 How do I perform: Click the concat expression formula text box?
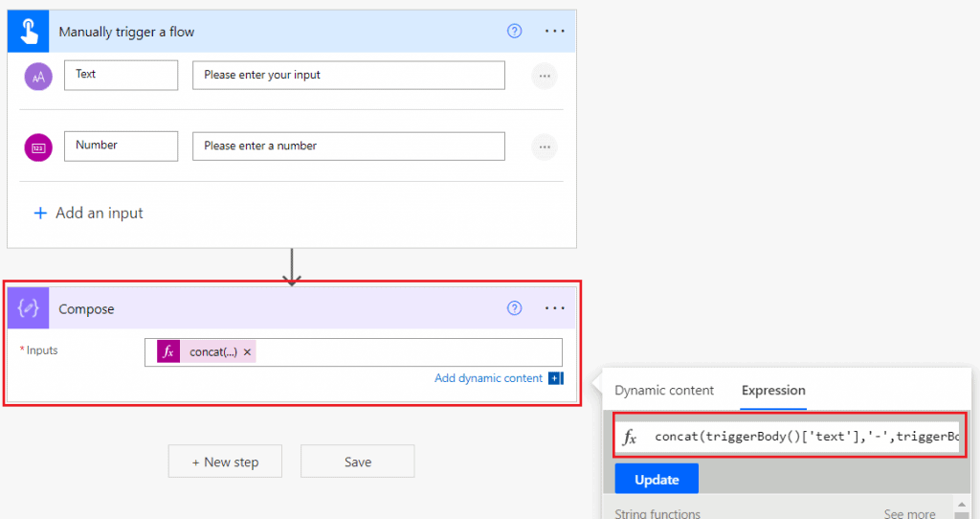pos(806,437)
